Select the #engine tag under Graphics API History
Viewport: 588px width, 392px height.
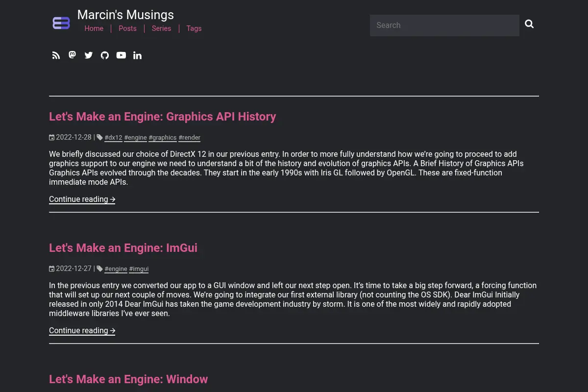tap(136, 138)
